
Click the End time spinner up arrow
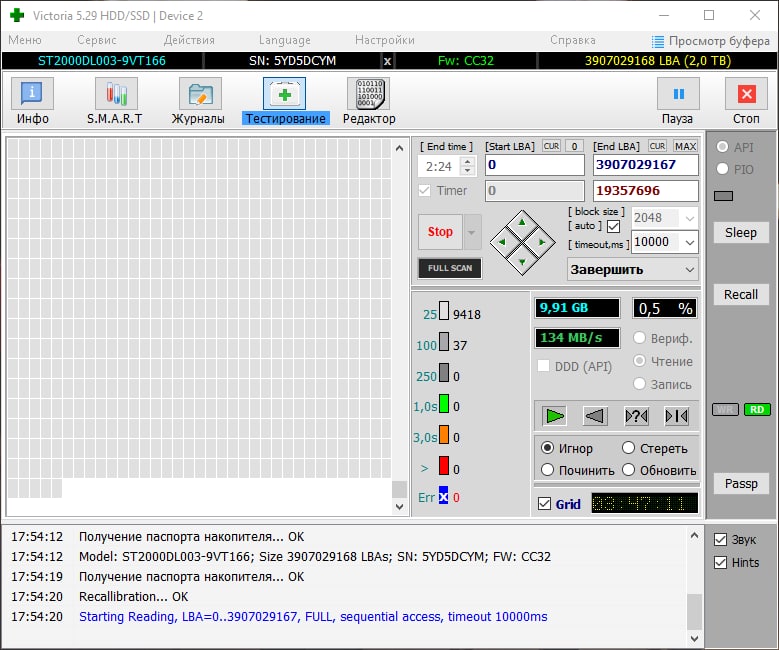(x=467, y=161)
